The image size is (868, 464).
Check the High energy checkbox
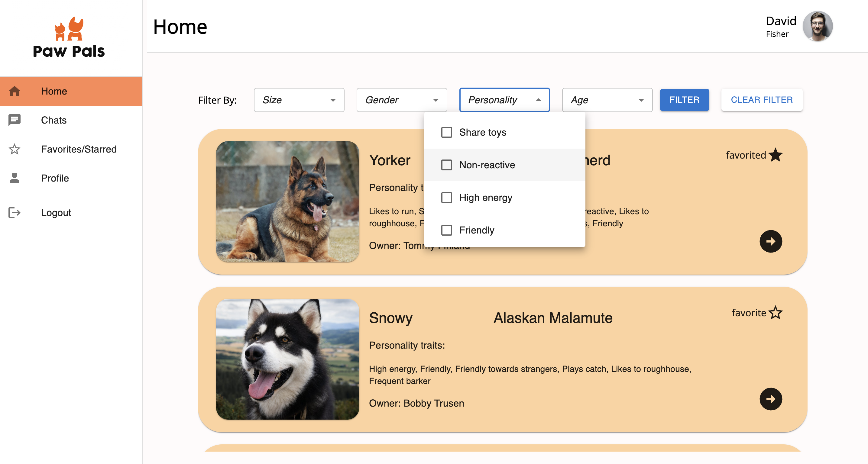tap(446, 198)
